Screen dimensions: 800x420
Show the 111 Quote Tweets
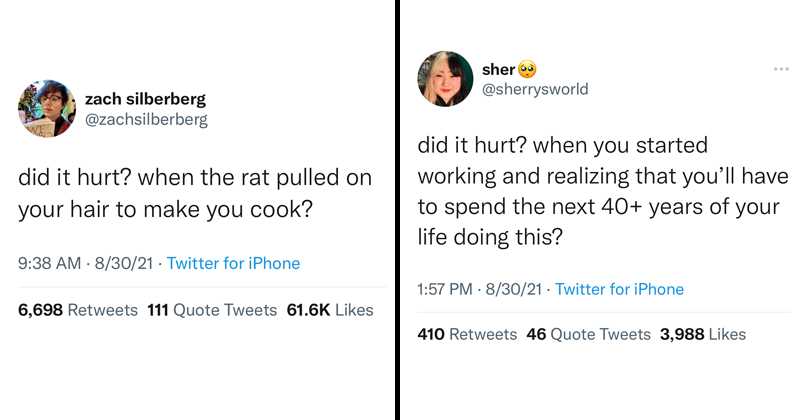point(212,310)
